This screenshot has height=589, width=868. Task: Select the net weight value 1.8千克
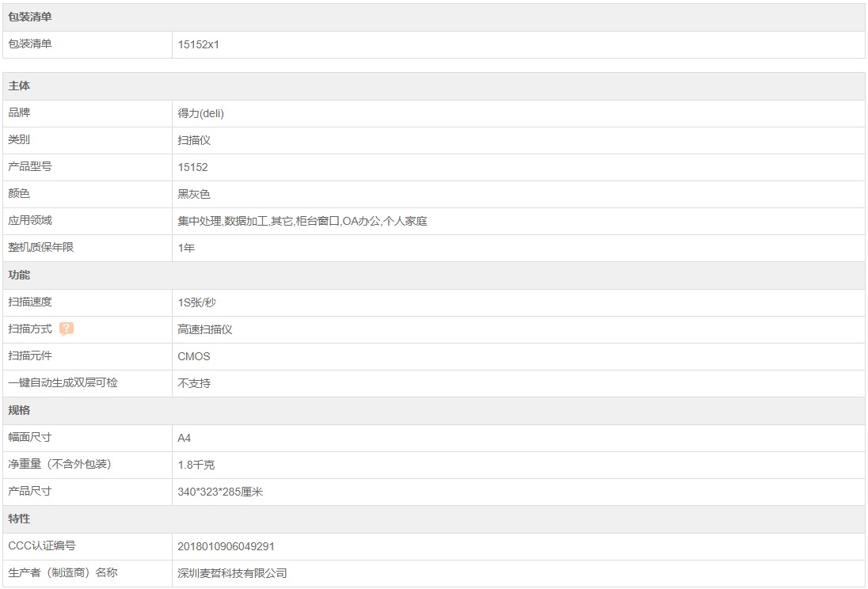(x=196, y=465)
